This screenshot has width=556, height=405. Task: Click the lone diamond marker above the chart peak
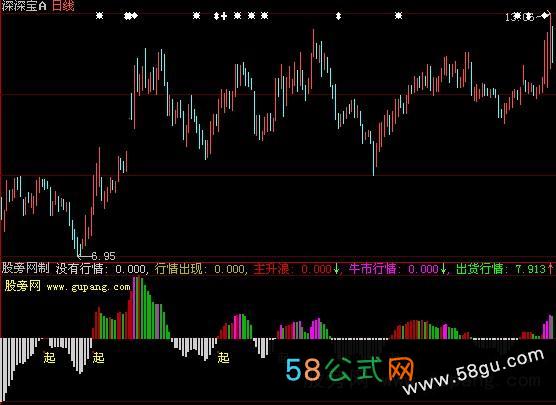point(339,16)
